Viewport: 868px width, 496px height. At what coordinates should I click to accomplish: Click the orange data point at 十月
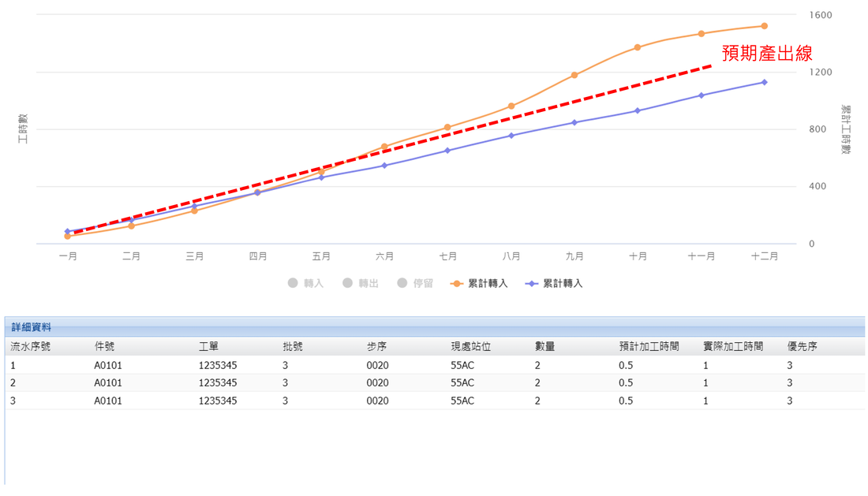point(638,47)
